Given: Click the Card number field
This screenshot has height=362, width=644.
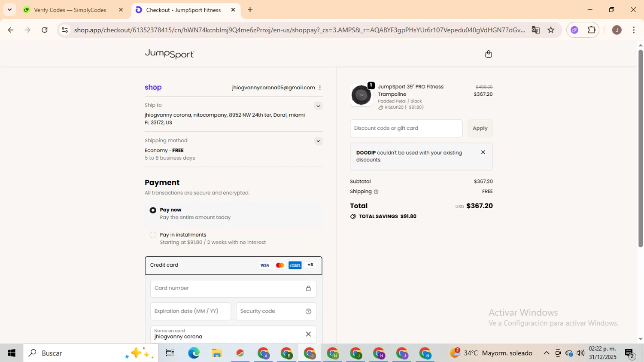Looking at the screenshot, I should click(233, 289).
